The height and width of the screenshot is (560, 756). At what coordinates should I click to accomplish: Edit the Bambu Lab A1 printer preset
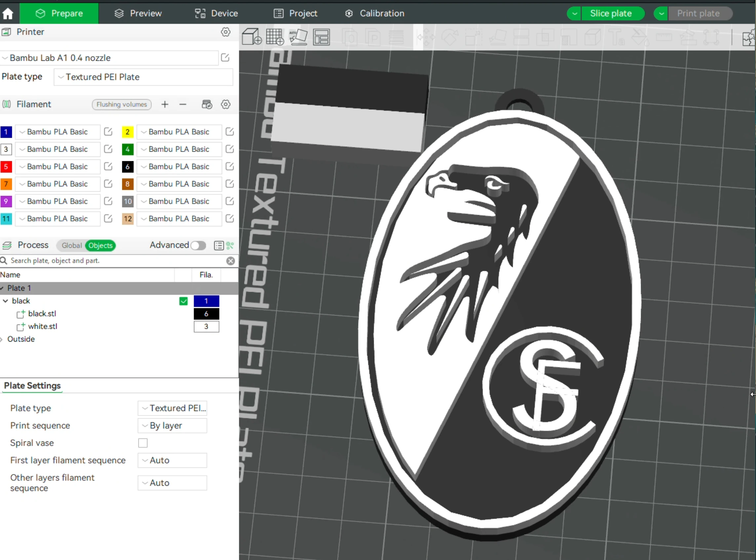225,57
